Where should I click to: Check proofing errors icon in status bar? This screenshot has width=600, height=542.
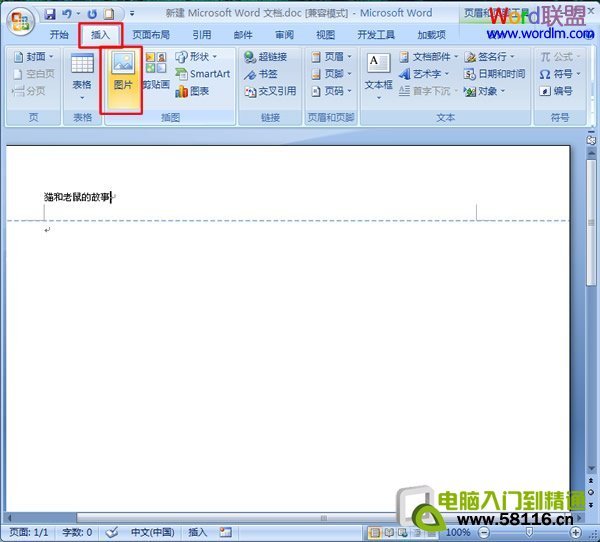pos(112,532)
